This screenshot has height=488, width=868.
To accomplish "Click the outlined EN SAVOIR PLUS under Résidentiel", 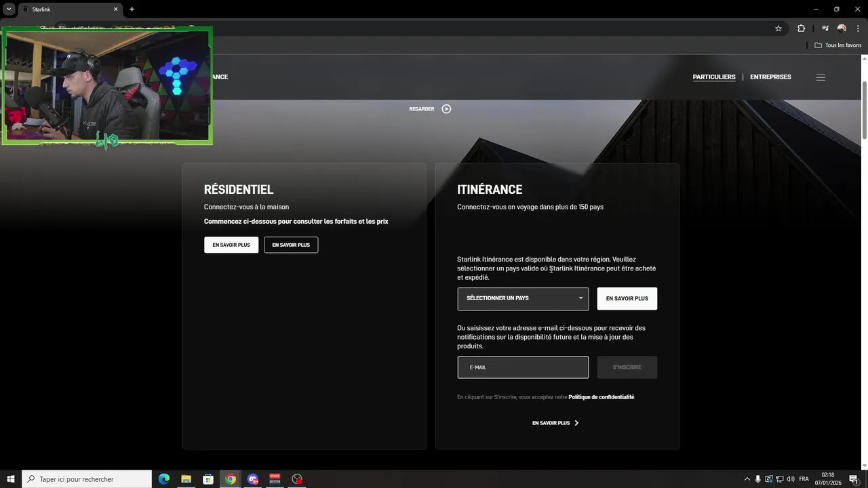I will pyautogui.click(x=291, y=245).
